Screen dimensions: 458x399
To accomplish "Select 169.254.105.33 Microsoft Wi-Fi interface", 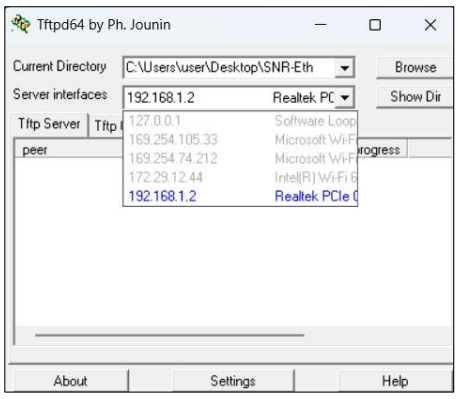I will 240,139.
